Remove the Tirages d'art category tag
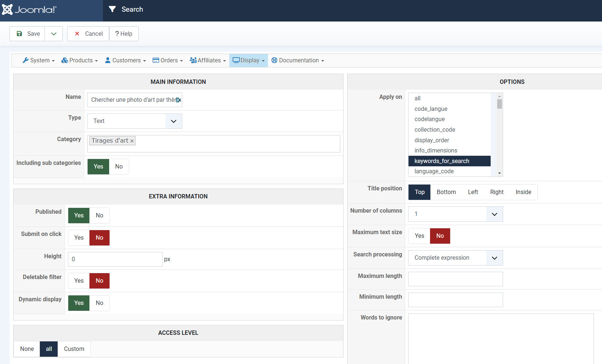 pyautogui.click(x=132, y=141)
